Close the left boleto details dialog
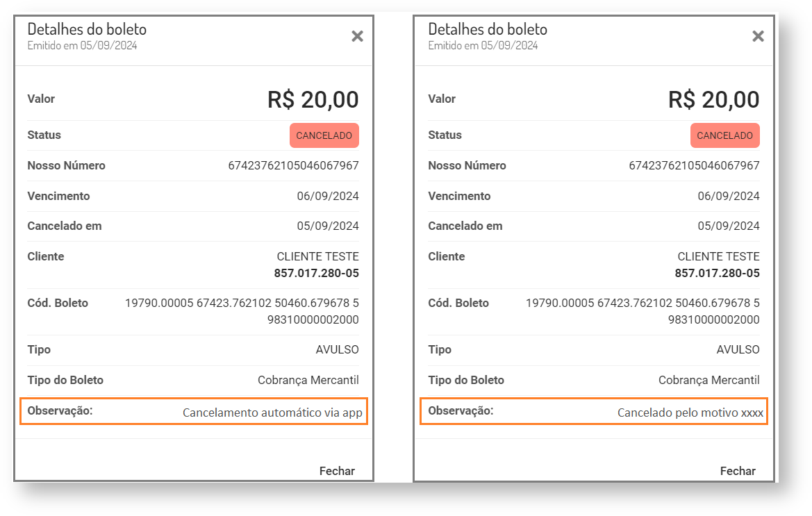Screen dimensions: 812x516 click(357, 37)
